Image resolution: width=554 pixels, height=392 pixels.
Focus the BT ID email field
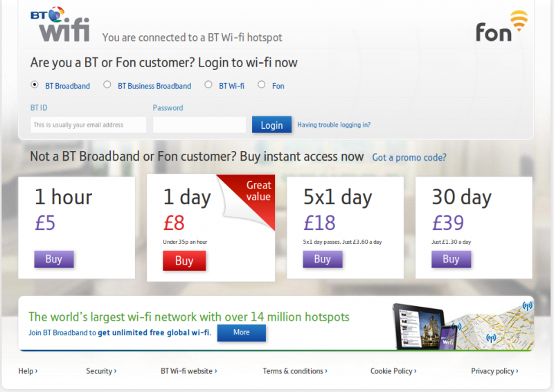tap(89, 125)
